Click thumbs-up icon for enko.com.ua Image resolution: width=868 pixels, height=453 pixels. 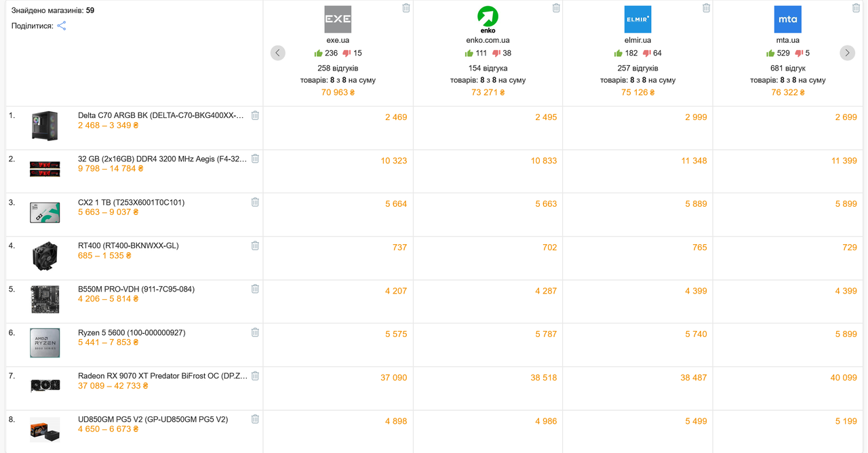(x=469, y=53)
